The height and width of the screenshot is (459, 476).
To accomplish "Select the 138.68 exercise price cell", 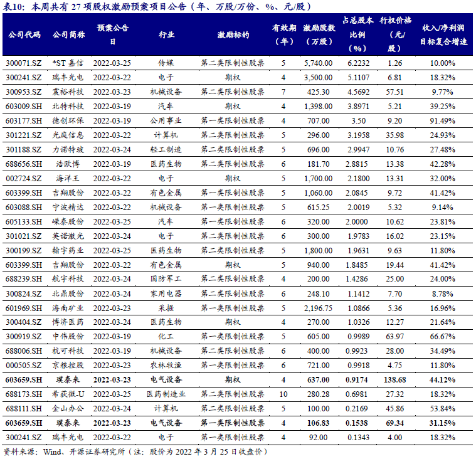I will pyautogui.click(x=393, y=379).
